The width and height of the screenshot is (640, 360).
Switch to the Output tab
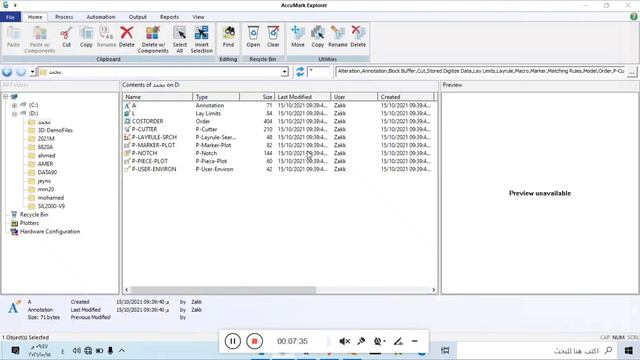138,17
